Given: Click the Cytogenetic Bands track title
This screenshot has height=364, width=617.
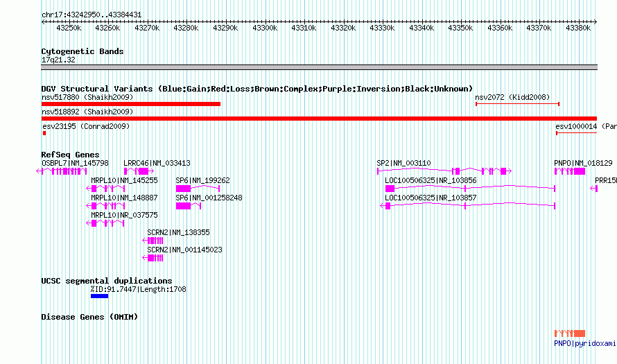Looking at the screenshot, I should 82,51.
